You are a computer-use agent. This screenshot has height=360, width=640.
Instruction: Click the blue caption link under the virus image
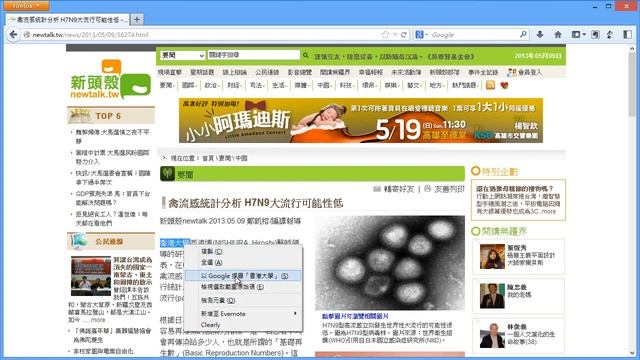(x=355, y=316)
